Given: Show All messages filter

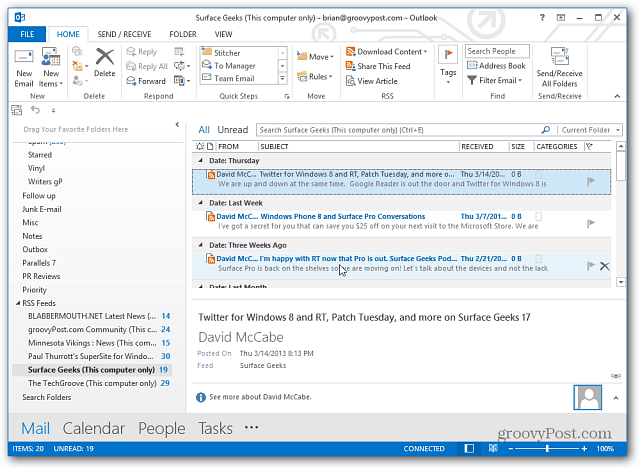Looking at the screenshot, I should [x=204, y=130].
